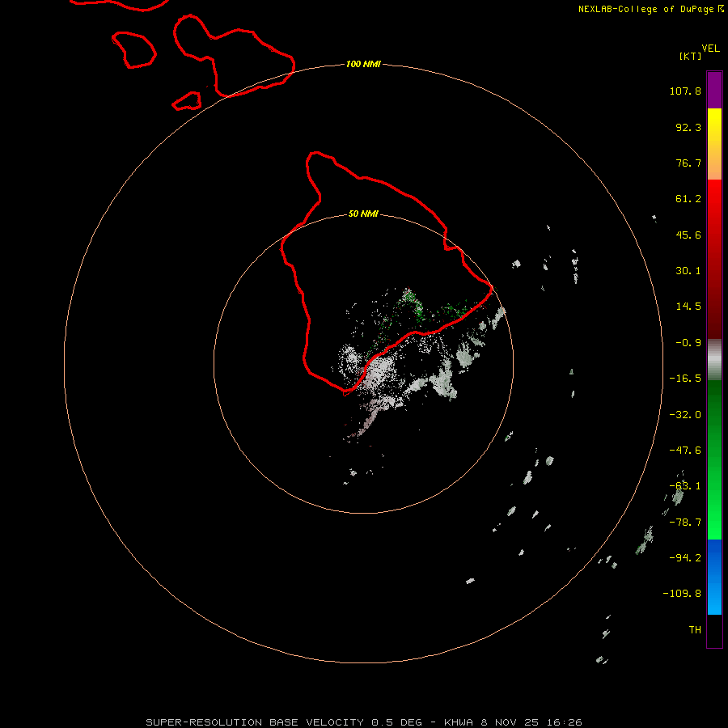Click the VEL legend title
728x728 pixels.
711,49
